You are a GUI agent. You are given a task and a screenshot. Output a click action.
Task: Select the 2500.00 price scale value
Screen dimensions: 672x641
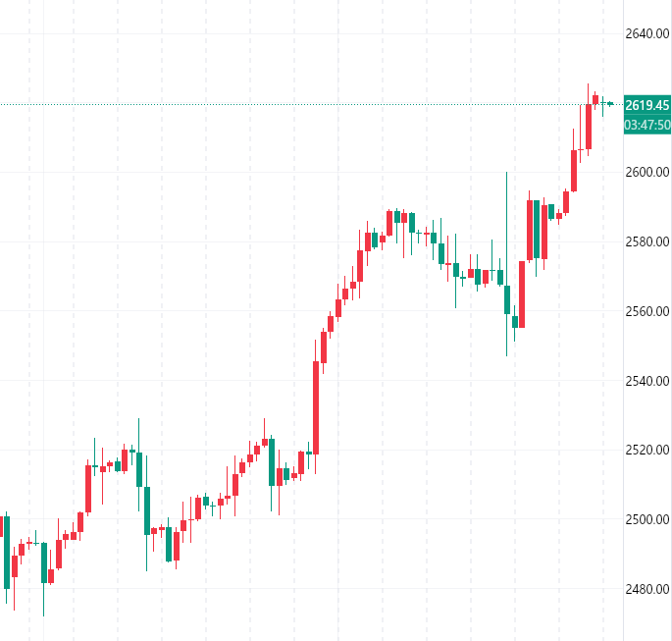[646, 519]
